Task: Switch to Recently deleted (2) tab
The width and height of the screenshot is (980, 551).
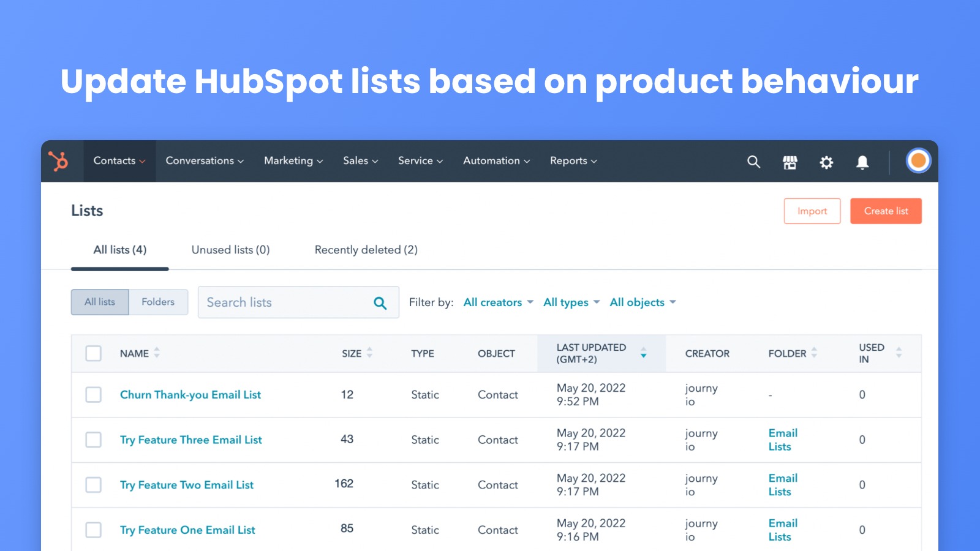Action: [366, 250]
